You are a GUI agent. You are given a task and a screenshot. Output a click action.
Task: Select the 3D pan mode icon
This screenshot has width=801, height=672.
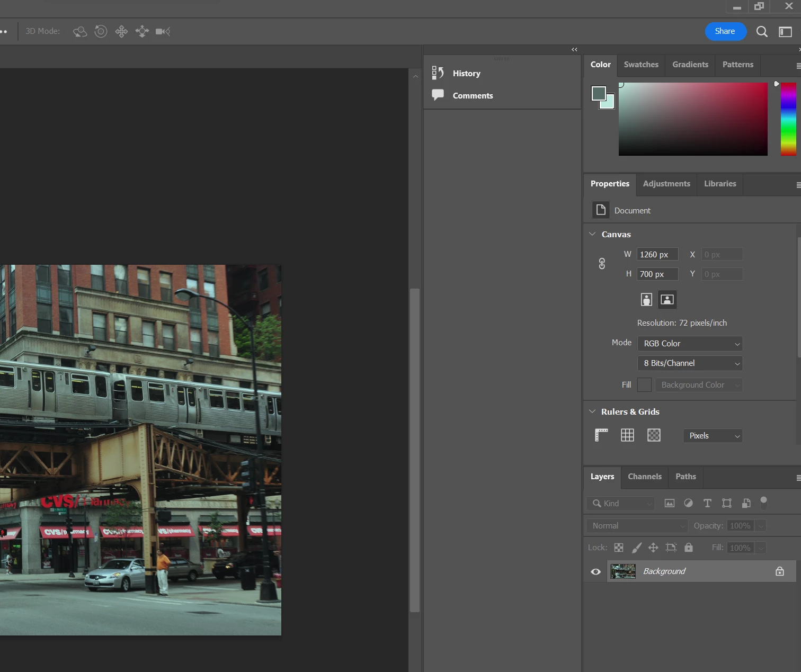[x=121, y=32]
